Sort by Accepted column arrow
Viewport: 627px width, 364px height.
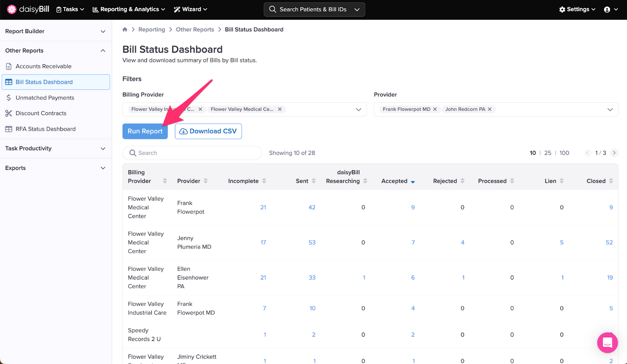[x=413, y=182]
